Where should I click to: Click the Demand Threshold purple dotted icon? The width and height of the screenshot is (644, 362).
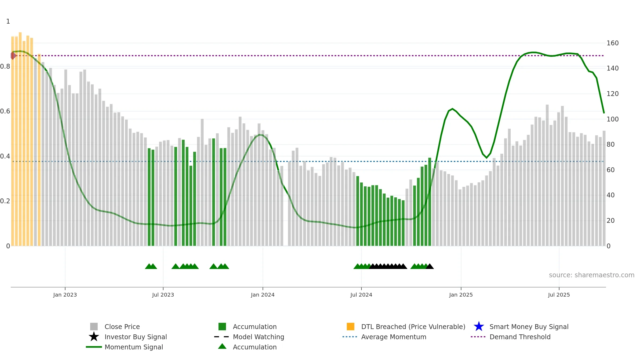click(x=478, y=337)
